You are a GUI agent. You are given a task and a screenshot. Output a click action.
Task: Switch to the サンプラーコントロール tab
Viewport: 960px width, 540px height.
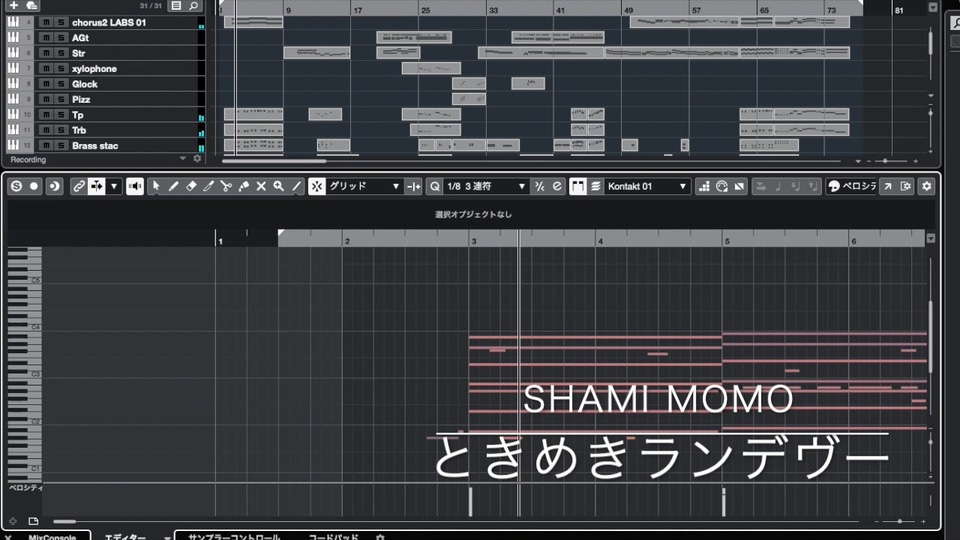tap(234, 536)
